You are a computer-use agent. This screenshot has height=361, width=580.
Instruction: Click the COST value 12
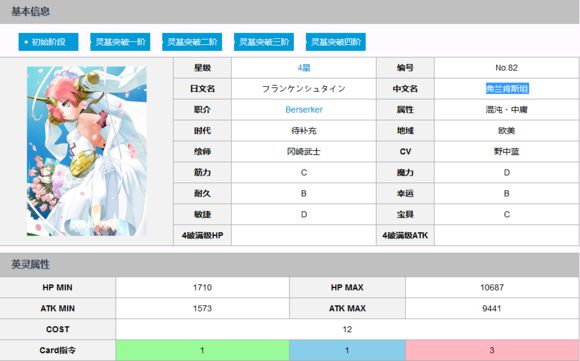(x=347, y=330)
